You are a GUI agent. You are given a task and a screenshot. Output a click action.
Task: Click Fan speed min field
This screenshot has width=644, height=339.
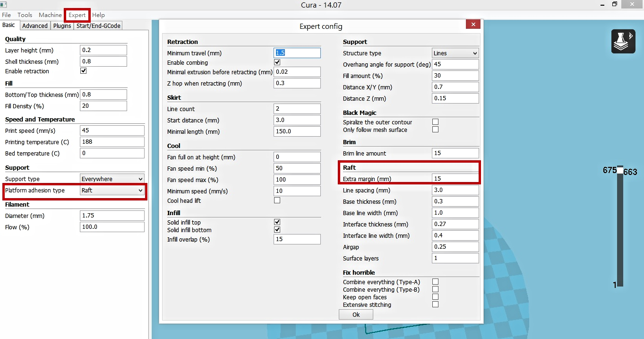tap(297, 168)
